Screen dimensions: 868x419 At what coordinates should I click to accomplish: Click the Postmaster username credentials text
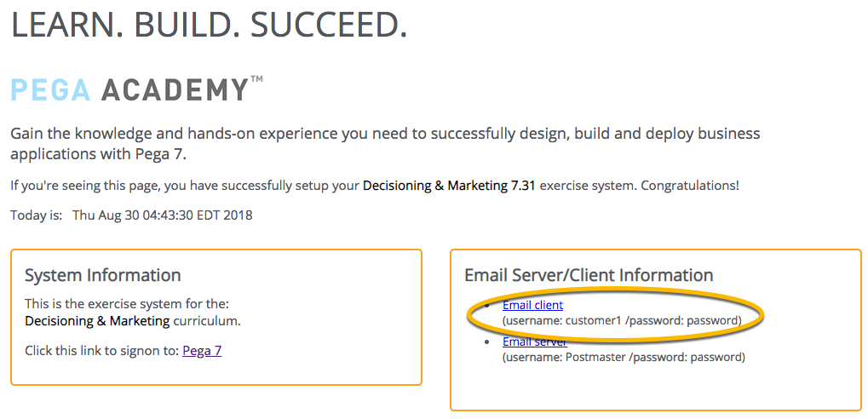point(624,357)
